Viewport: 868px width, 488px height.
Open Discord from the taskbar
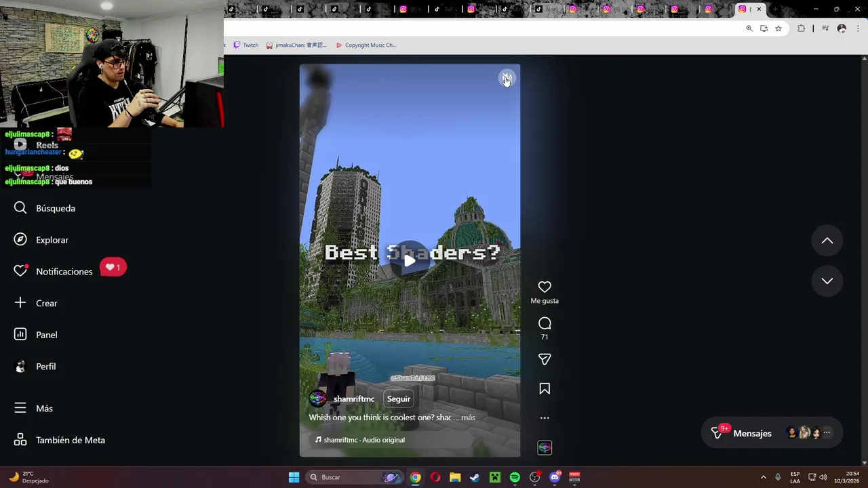coord(555,477)
